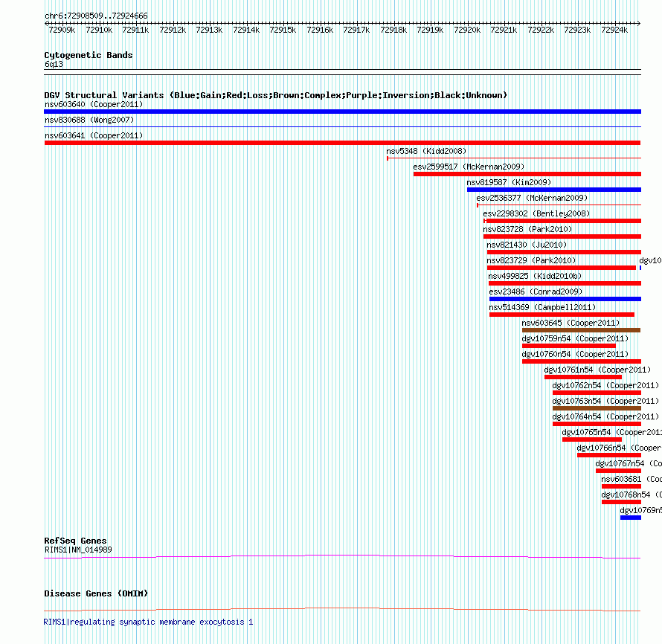
Task: Click the 72913k ruler position label
Action: [209, 30]
